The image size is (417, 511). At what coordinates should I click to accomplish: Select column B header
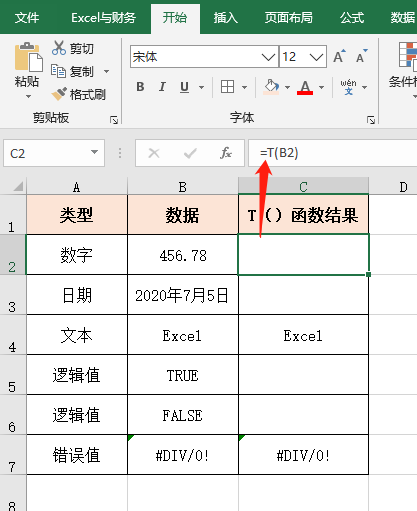(183, 187)
